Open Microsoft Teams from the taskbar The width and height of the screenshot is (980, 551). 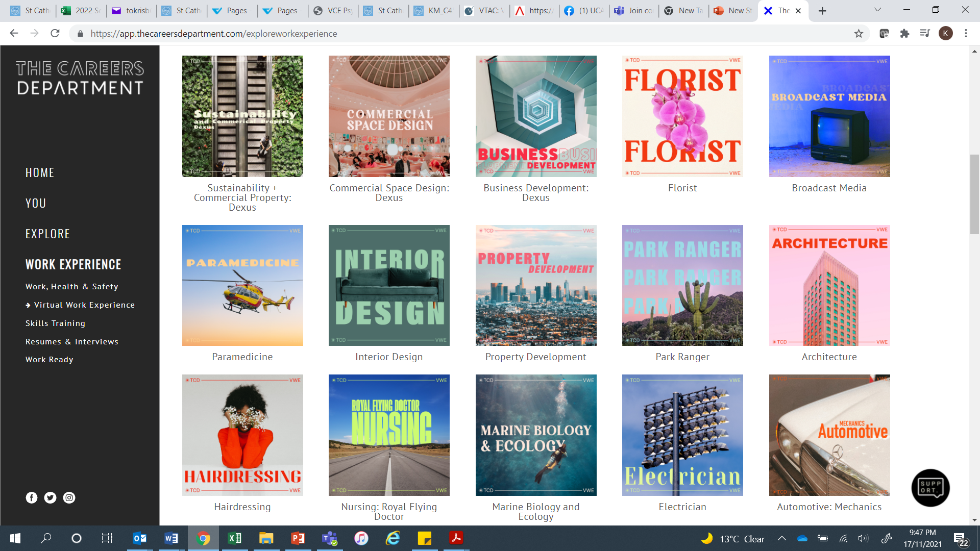pos(330,538)
